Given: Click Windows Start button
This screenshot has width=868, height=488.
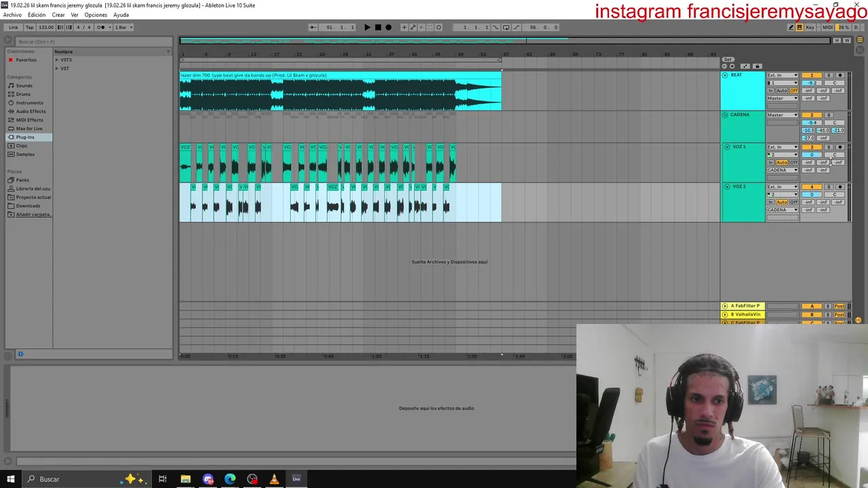Looking at the screenshot, I should 9,479.
